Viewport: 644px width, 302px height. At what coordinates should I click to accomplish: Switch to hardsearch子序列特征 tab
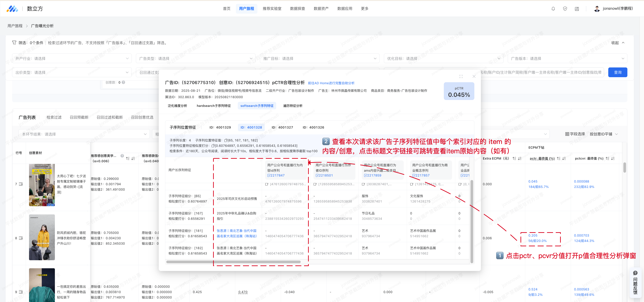click(213, 106)
